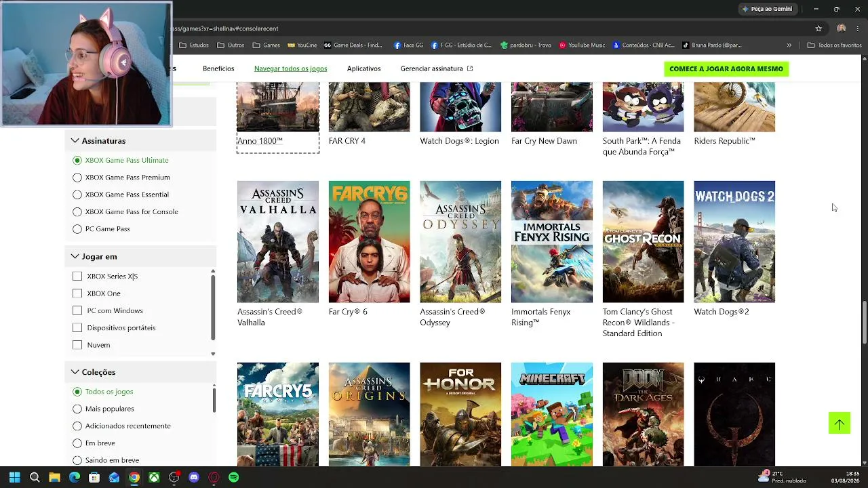
Task: Check the PC com Windows checkbox
Action: click(77, 310)
